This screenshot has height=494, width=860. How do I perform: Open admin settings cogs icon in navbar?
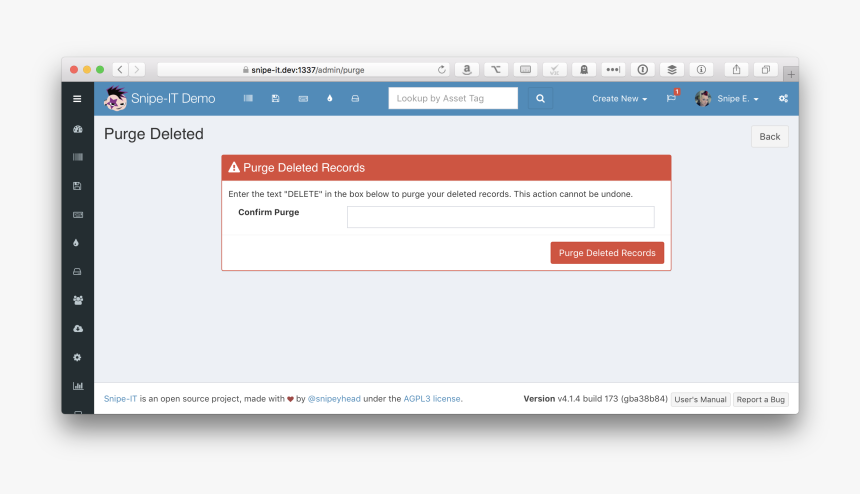783,98
